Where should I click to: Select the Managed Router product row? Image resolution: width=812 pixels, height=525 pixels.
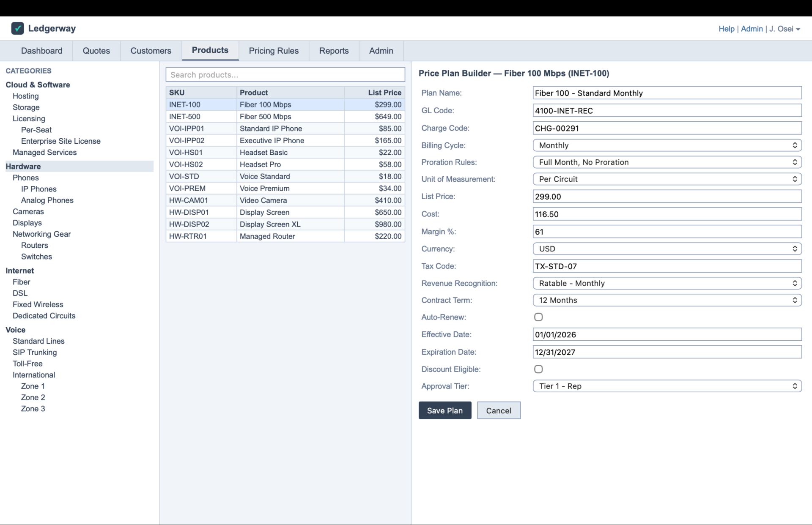coord(285,236)
